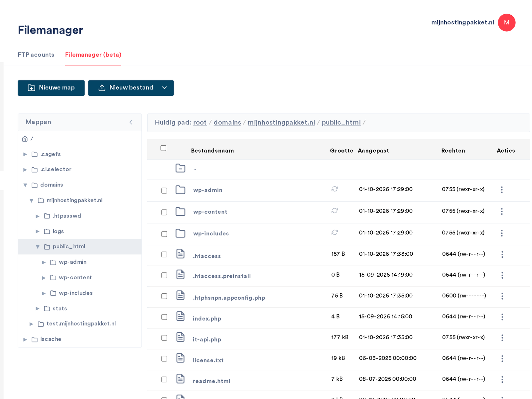This screenshot has height=399, width=532.
Task: Collapse the domains folder in tree
Action: (x=25, y=185)
